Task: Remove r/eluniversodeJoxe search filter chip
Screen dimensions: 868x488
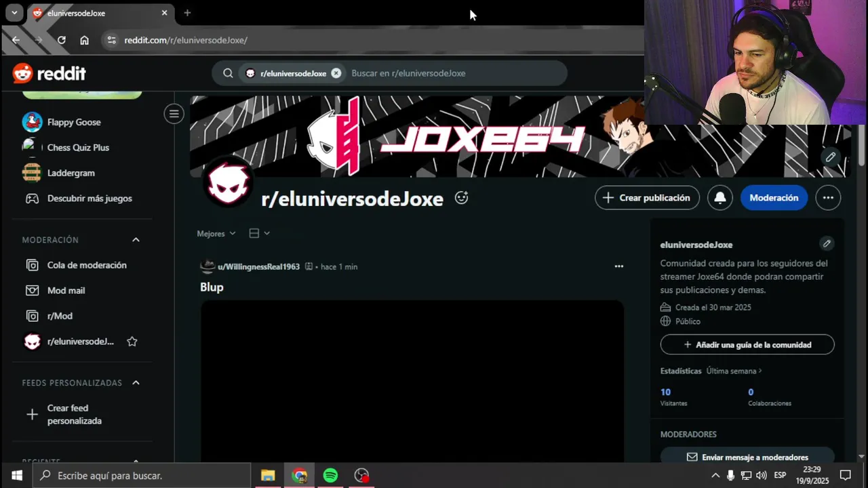Action: 336,73
